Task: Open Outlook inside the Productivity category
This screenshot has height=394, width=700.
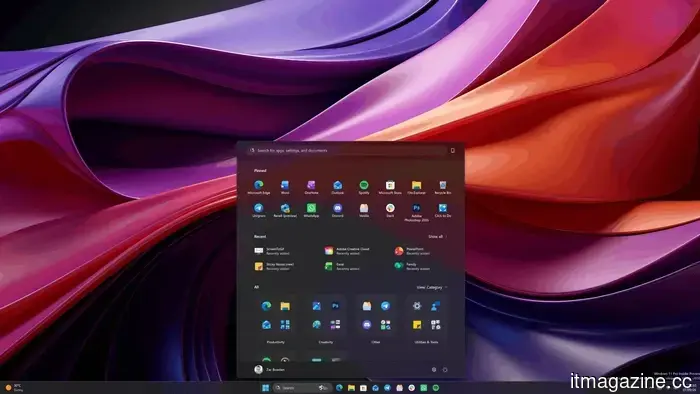Action: (x=267, y=325)
